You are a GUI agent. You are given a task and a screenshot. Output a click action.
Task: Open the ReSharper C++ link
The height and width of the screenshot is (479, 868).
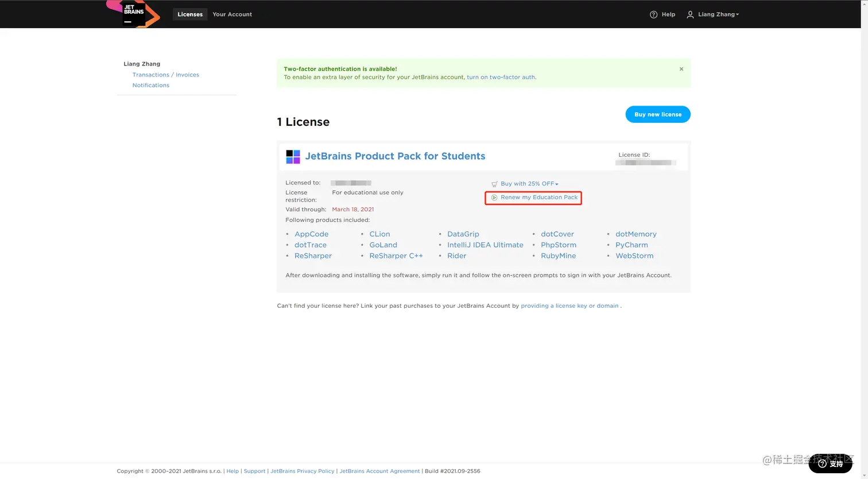click(396, 256)
